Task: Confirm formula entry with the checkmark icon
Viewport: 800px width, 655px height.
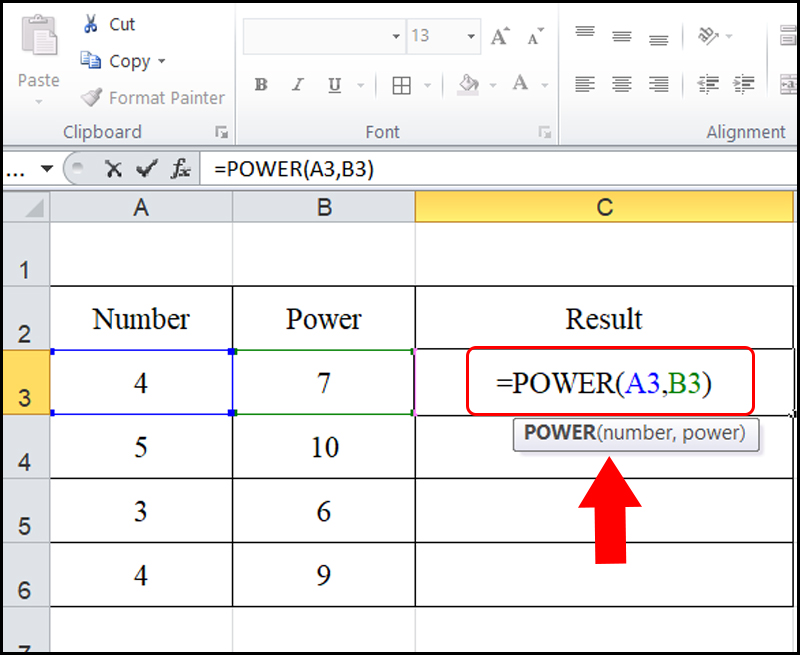Action: (146, 168)
